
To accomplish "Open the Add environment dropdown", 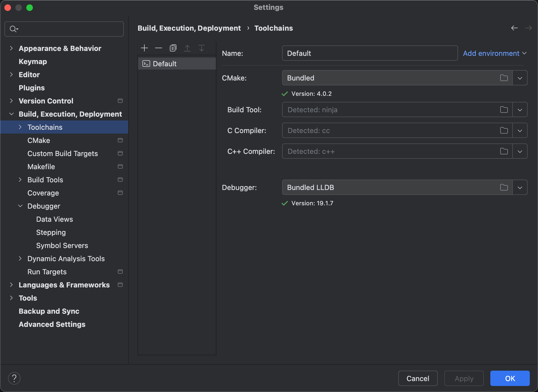I will click(494, 53).
